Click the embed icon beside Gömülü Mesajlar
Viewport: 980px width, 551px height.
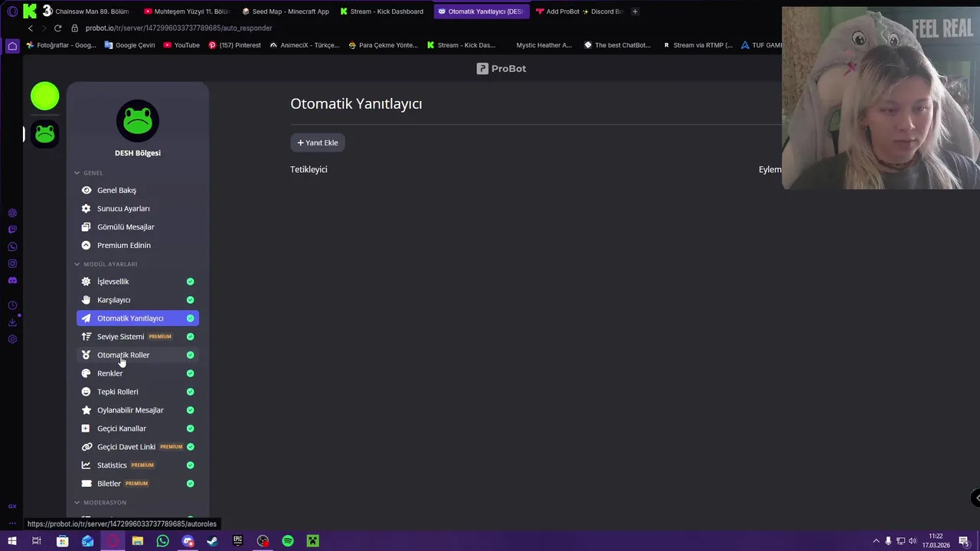(x=86, y=227)
